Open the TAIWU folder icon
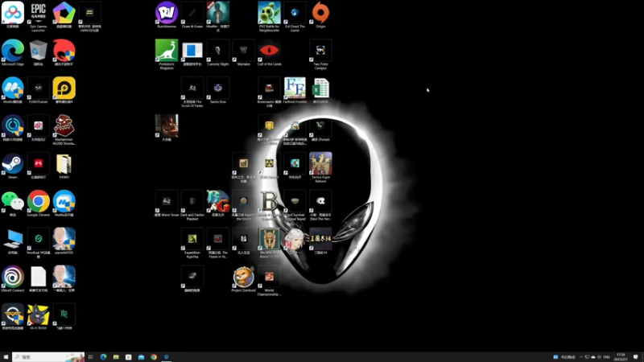644x362 pixels. coord(64,164)
